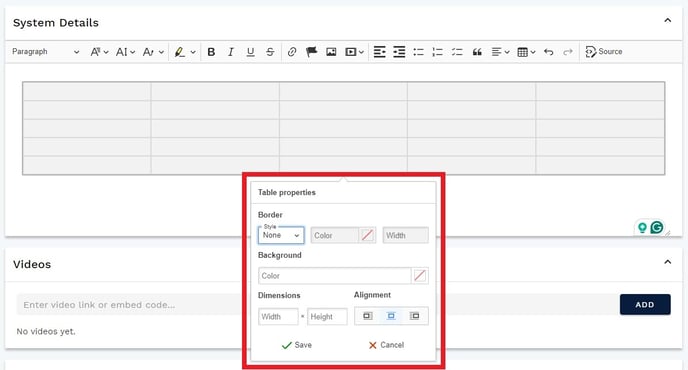The image size is (688, 370).
Task: Click the table Width dimension field
Action: click(x=278, y=316)
